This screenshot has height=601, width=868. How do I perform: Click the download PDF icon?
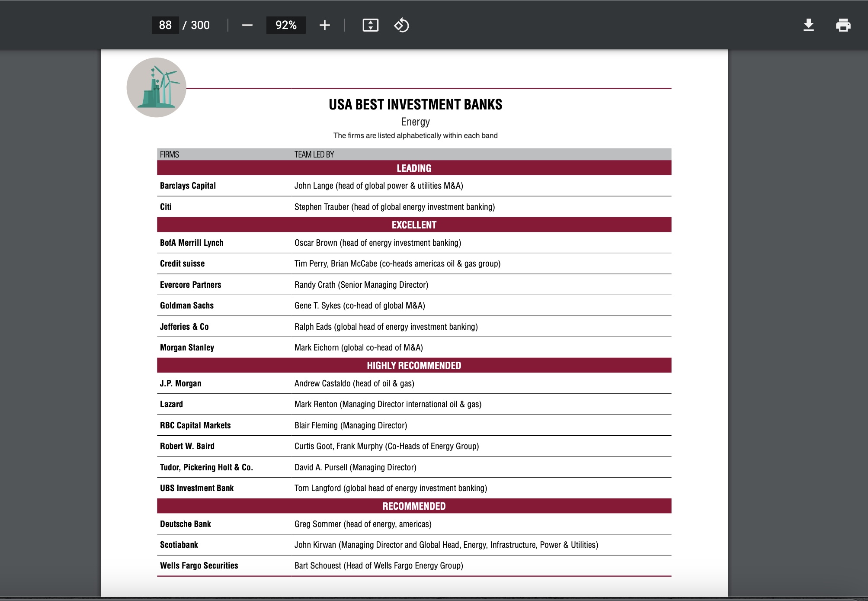(x=808, y=25)
